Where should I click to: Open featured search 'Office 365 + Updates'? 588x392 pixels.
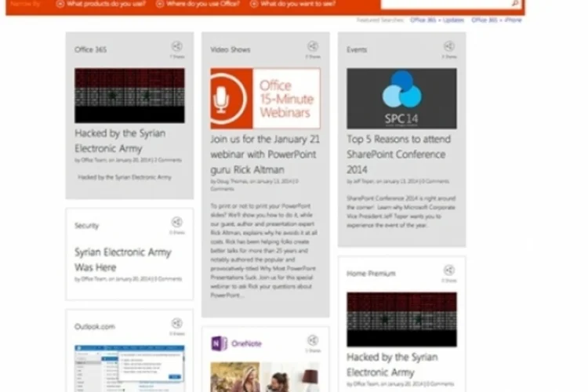point(437,20)
